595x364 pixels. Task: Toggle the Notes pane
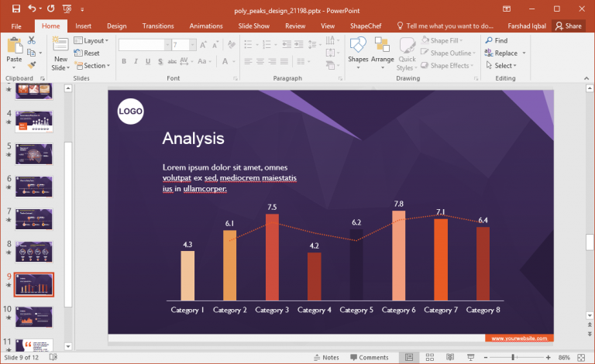[x=325, y=357]
